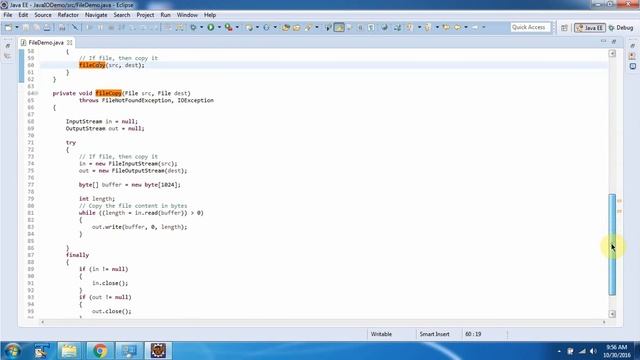Open the Debug configurations dropdown arrow
Image resolution: width=640 pixels, height=360 pixels.
(x=201, y=27)
